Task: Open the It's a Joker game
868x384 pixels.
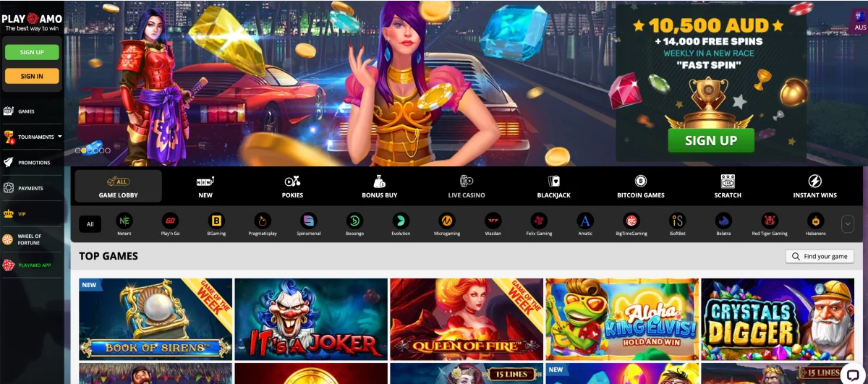Action: (x=311, y=319)
